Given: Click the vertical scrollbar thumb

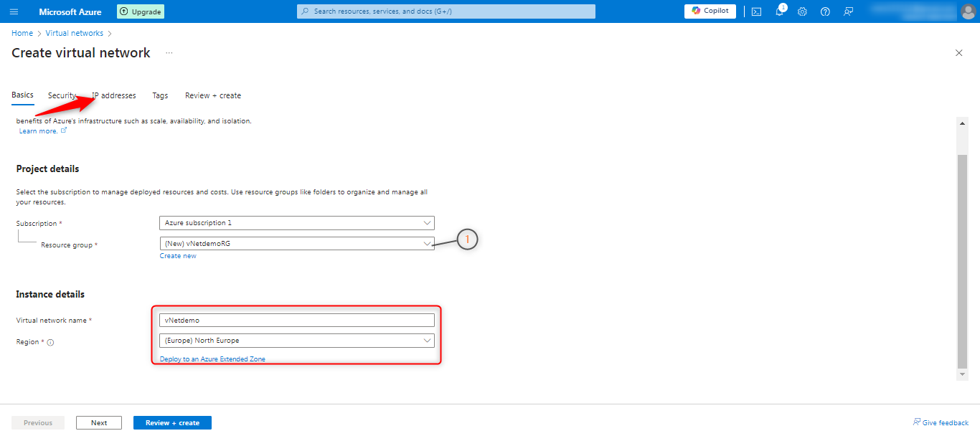Looking at the screenshot, I should [x=963, y=260].
